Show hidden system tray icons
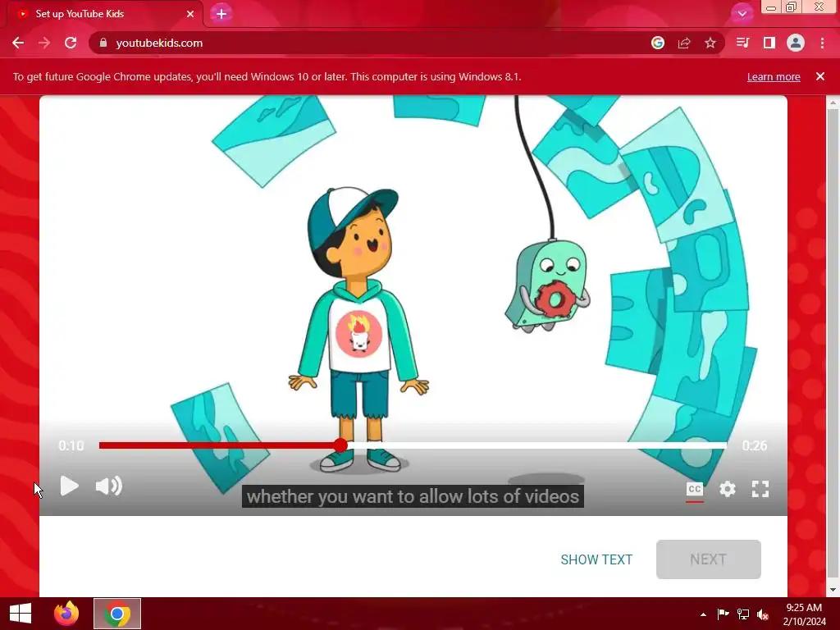840x630 pixels. click(703, 614)
